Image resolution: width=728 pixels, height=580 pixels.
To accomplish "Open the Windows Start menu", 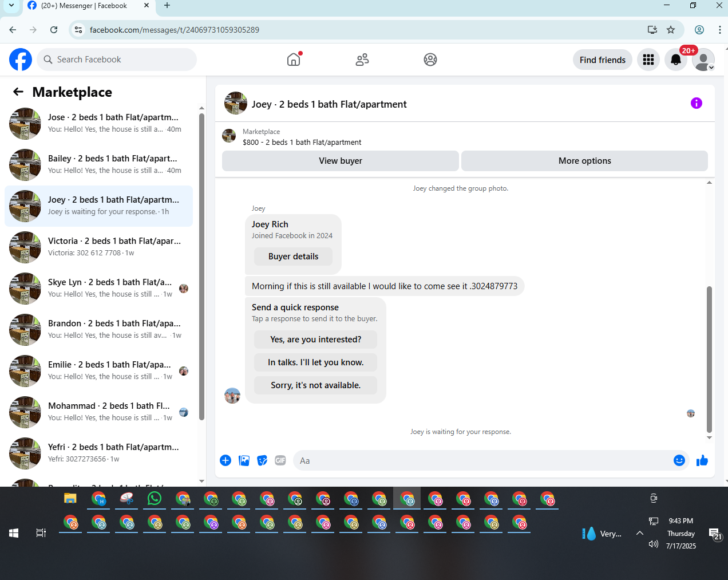I will click(14, 533).
